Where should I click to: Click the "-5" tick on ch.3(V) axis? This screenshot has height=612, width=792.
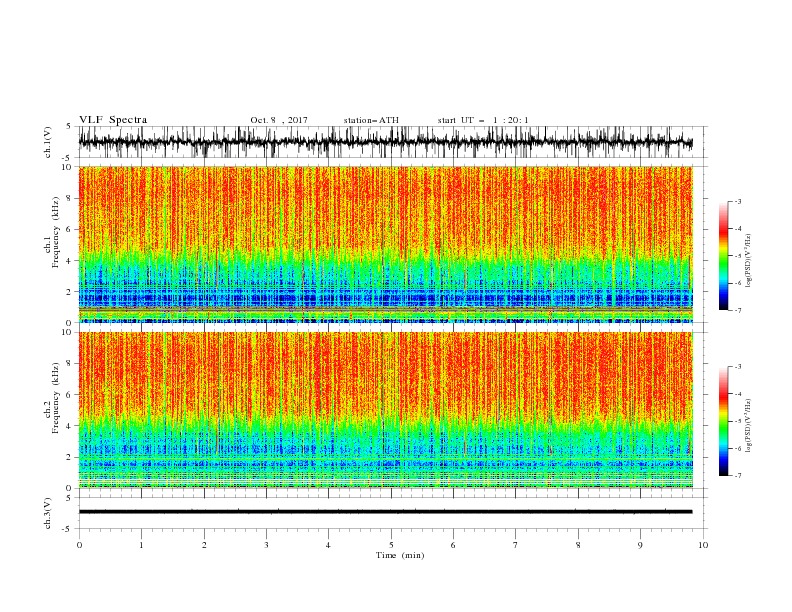click(67, 529)
